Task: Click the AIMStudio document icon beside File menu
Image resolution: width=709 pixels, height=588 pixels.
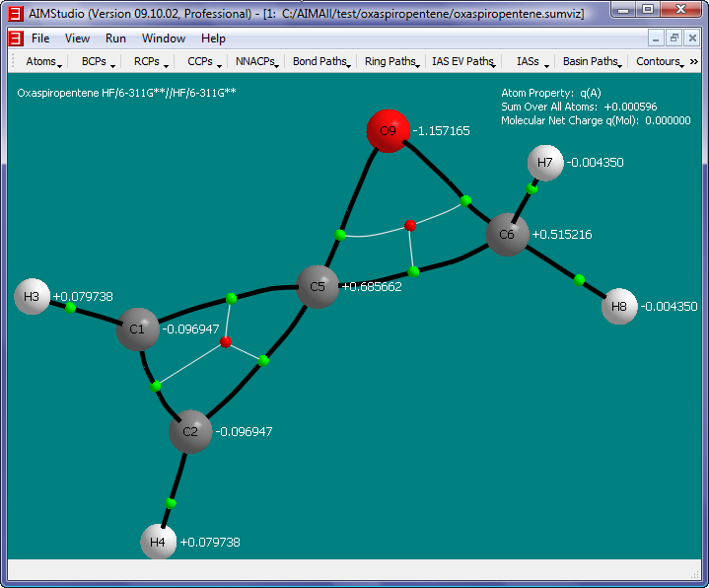Action: (x=15, y=38)
